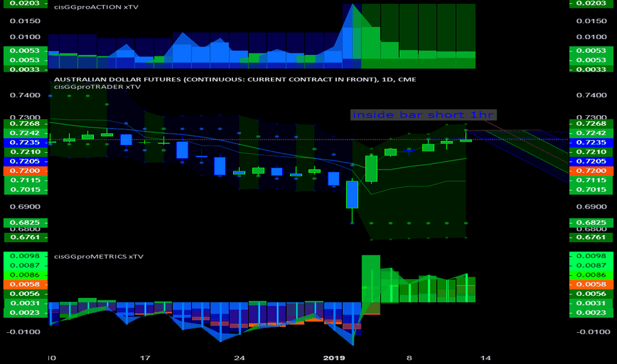Click the 8 date label on time axis
The image size is (617, 364).
click(409, 357)
